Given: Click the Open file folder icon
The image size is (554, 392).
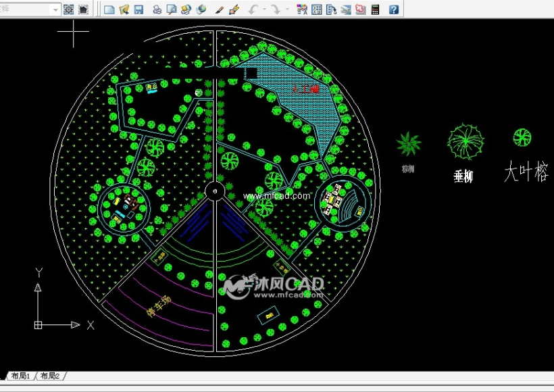Looking at the screenshot, I should 124,9.
